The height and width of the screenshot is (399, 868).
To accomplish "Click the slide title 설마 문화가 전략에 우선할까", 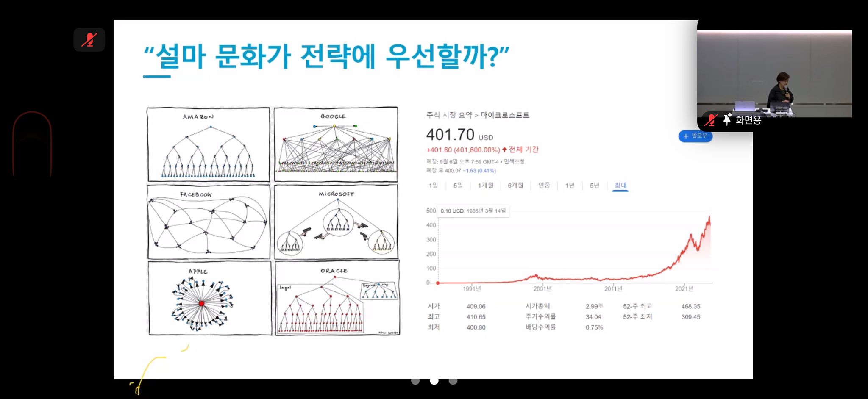I will (x=326, y=56).
